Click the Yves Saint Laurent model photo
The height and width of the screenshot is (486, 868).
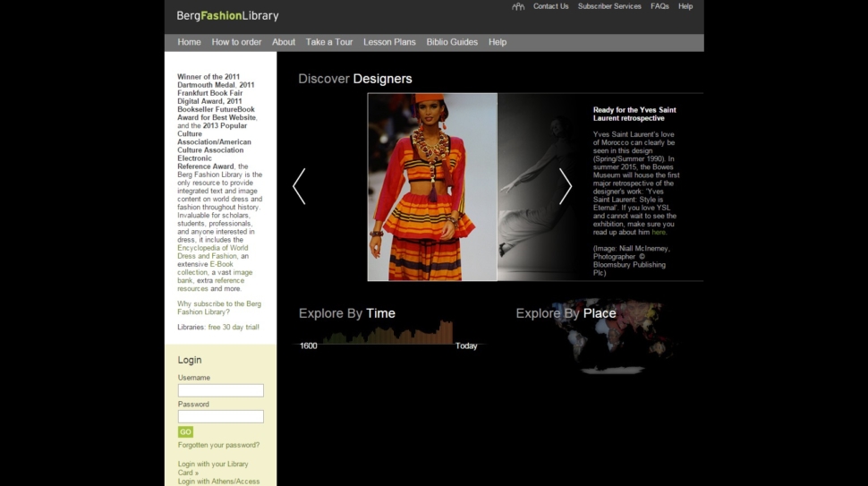click(432, 187)
